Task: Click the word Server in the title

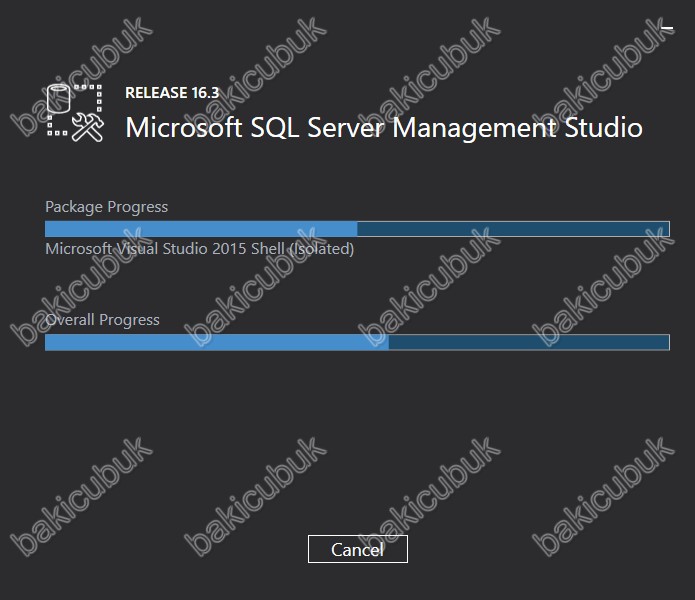Action: click(346, 128)
